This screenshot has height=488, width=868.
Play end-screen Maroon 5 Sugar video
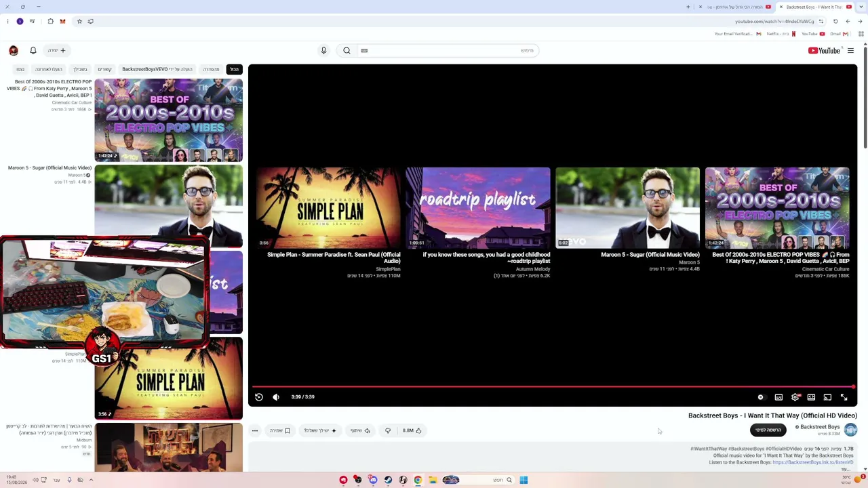(x=628, y=208)
